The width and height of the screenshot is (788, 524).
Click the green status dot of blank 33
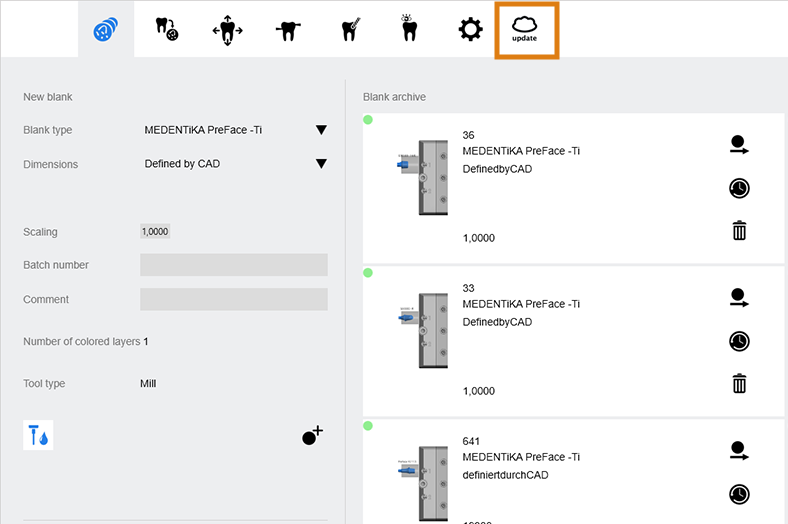point(368,273)
